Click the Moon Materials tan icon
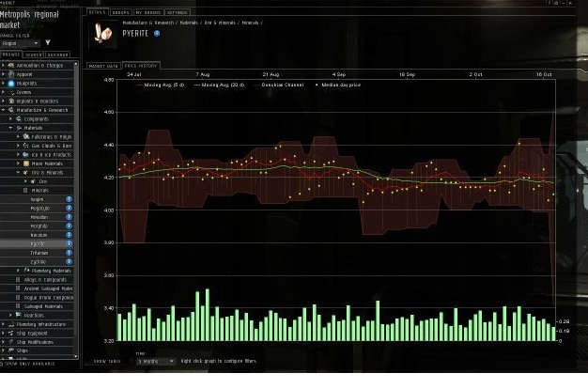Viewport: 588px width, 389px height. [x=26, y=163]
